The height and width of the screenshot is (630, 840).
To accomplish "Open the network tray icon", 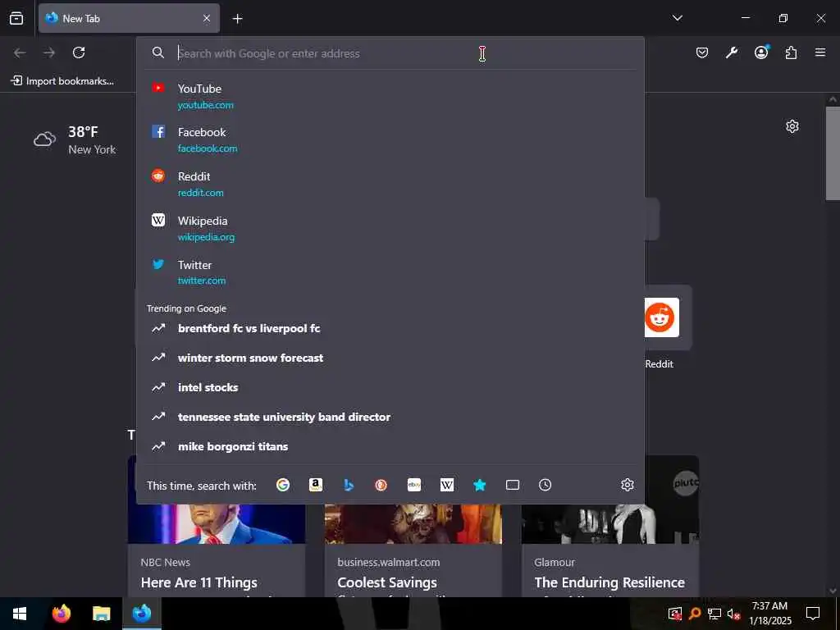I will click(714, 614).
